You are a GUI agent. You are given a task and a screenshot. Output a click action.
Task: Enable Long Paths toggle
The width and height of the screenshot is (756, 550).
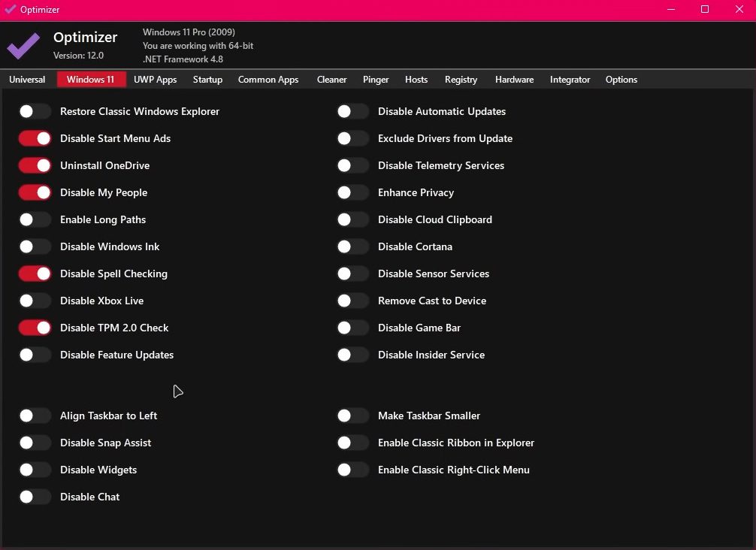35,219
